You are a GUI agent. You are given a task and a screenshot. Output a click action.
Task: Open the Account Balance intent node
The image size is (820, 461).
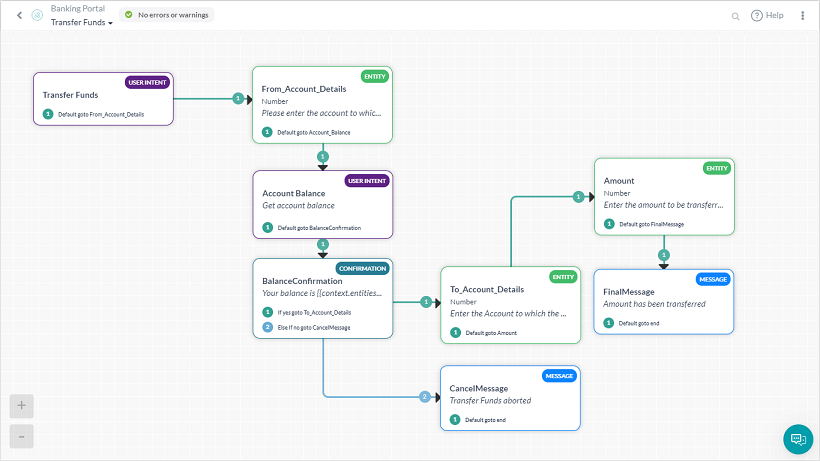[x=323, y=204]
